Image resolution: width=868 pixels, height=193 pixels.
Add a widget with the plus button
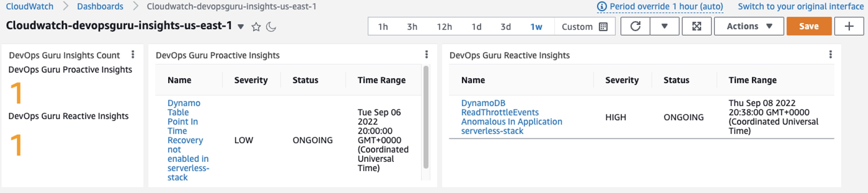849,26
